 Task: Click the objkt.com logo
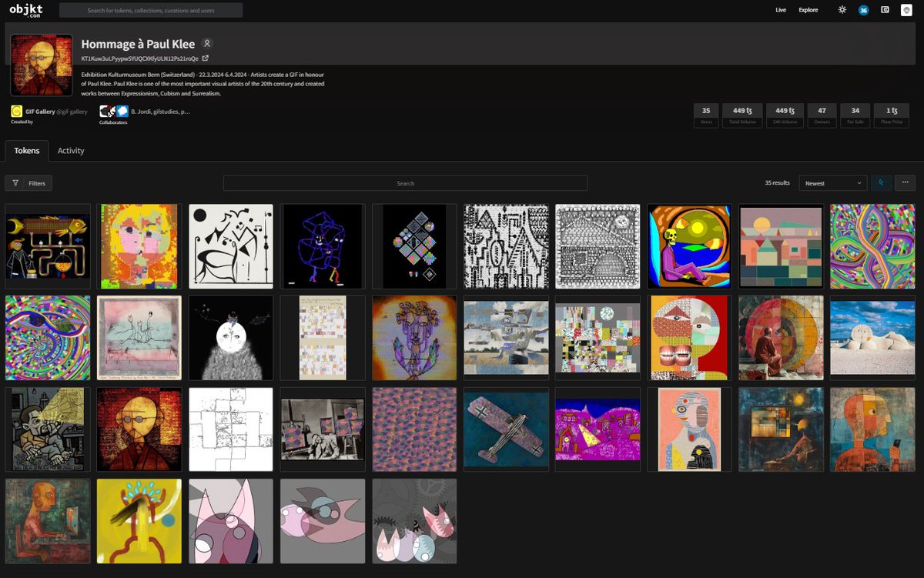[25, 10]
